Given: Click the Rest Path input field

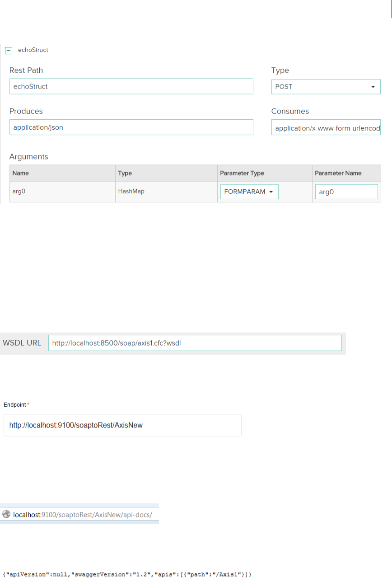Looking at the screenshot, I should point(131,87).
